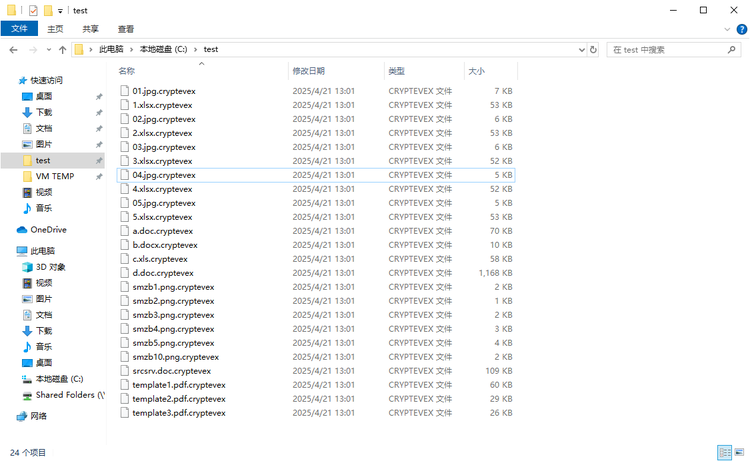Select the file name smzb4.png.cryptevex
750x461 pixels.
[173, 329]
